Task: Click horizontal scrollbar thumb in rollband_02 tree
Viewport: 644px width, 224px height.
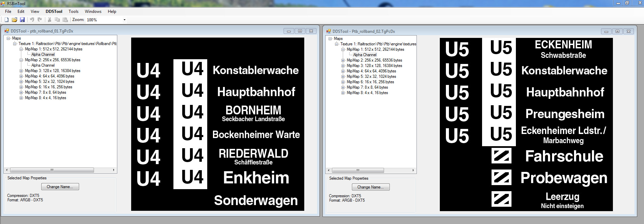Action: click(x=358, y=170)
